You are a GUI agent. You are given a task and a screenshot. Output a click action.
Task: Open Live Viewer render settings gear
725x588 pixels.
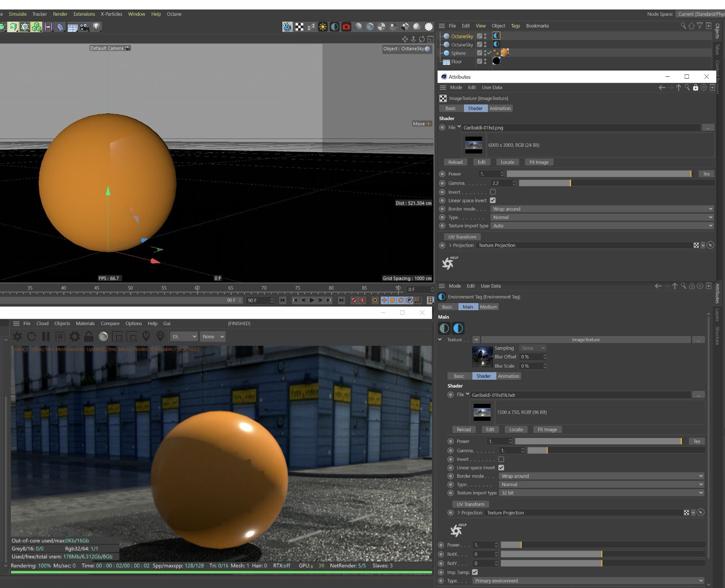[74, 337]
